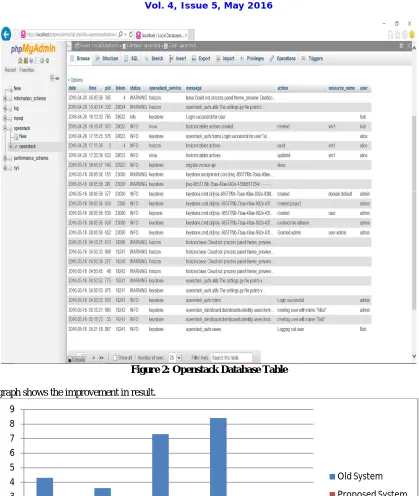419x496 pixels.
Task: Click the browser favorites star icon
Action: coord(397,34)
